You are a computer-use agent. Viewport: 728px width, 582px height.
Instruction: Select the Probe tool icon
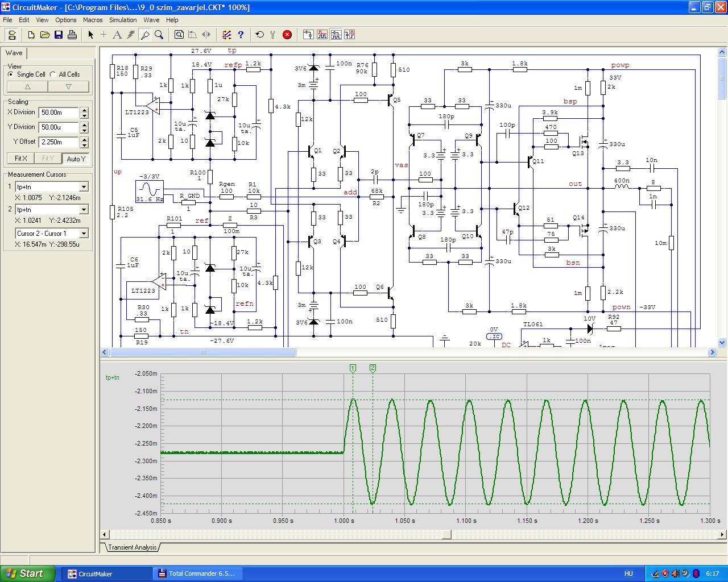(145, 35)
